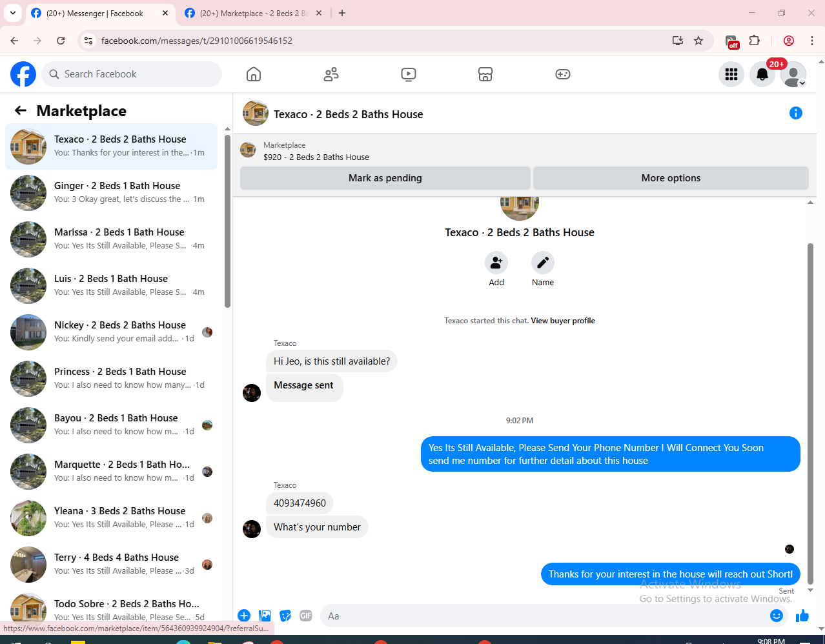Click the house photo above Texaco name

tap(520, 208)
